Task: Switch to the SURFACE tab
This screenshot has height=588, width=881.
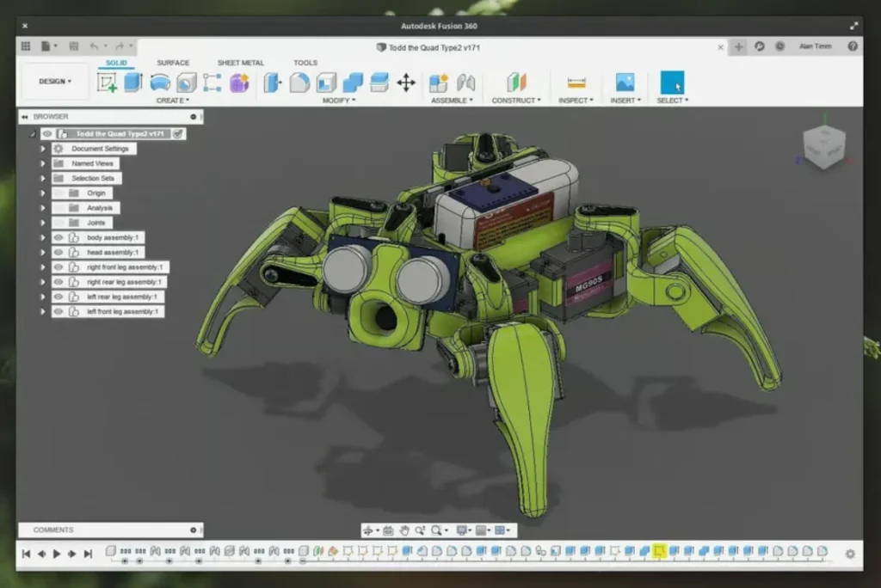Action: 172,63
